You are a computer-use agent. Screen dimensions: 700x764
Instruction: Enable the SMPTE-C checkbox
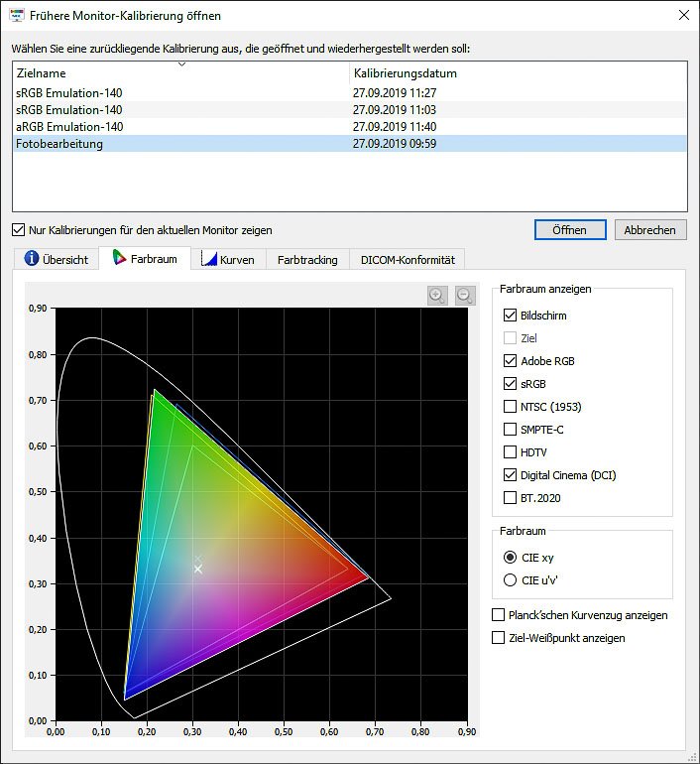click(510, 430)
